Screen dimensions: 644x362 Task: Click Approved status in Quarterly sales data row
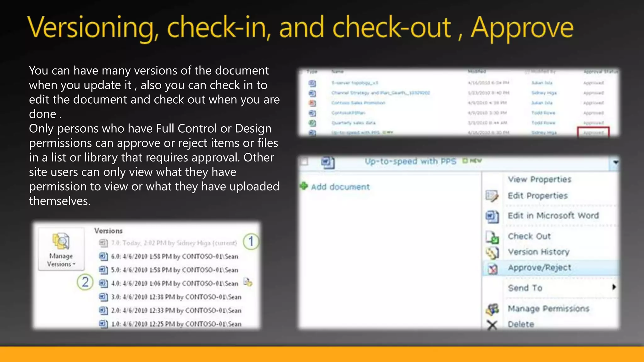(593, 123)
